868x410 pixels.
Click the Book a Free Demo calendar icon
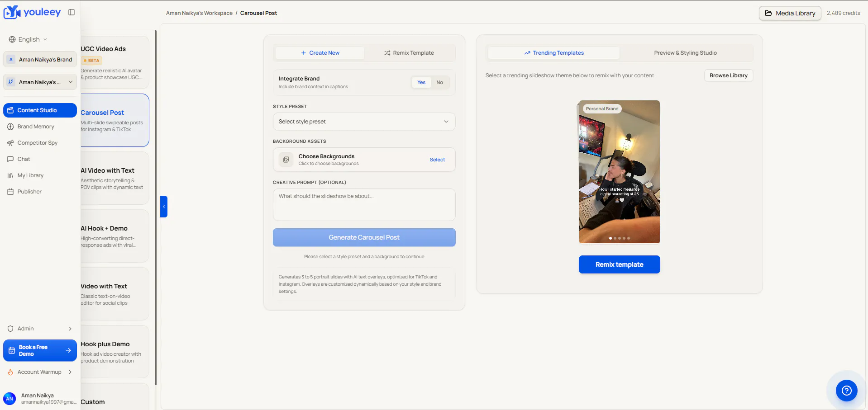pos(12,350)
